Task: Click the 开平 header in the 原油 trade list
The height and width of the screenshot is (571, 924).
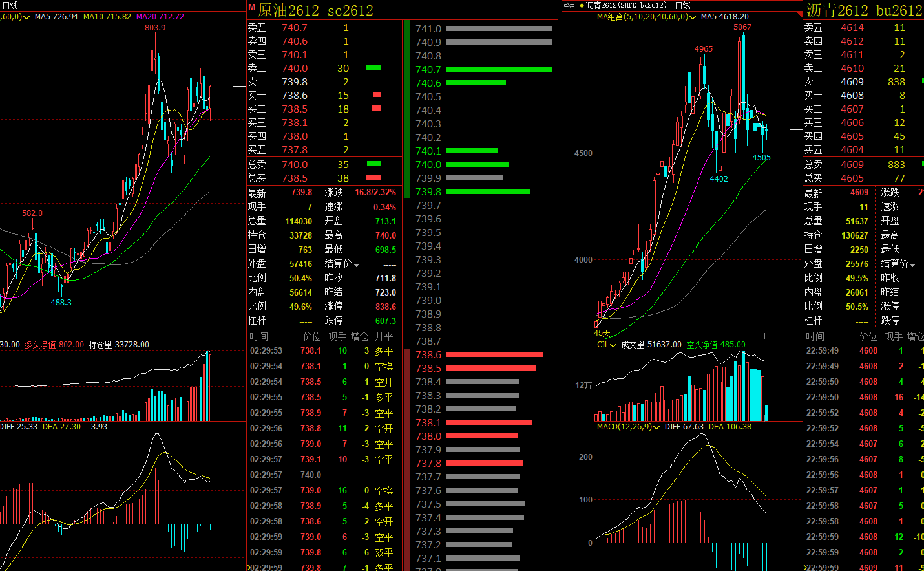Action: click(x=384, y=336)
